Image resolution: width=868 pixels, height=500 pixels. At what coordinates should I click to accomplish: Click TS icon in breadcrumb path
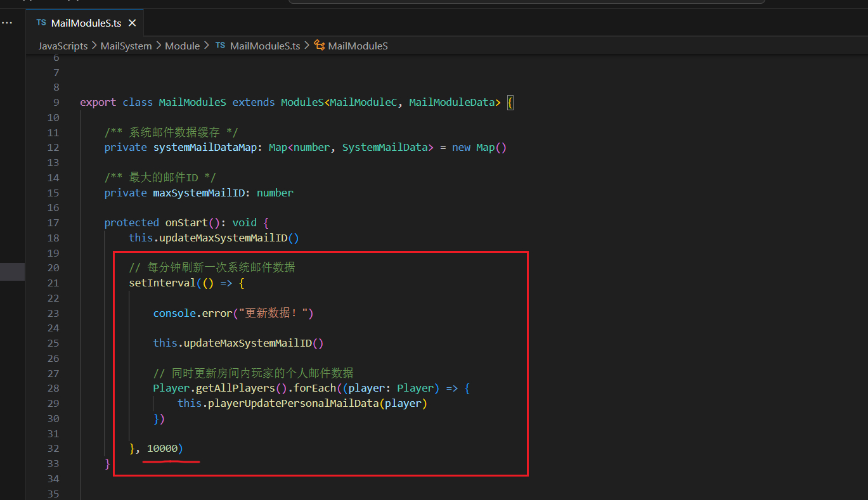(x=220, y=46)
